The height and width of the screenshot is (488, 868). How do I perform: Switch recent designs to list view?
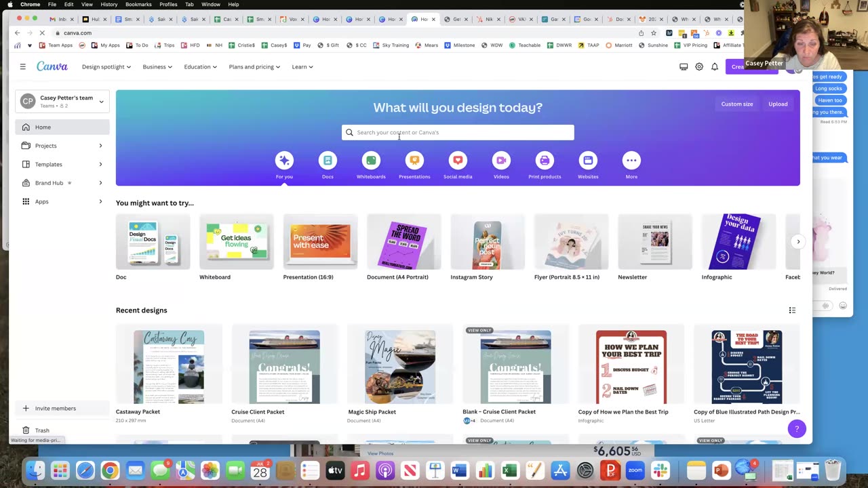pyautogui.click(x=792, y=310)
